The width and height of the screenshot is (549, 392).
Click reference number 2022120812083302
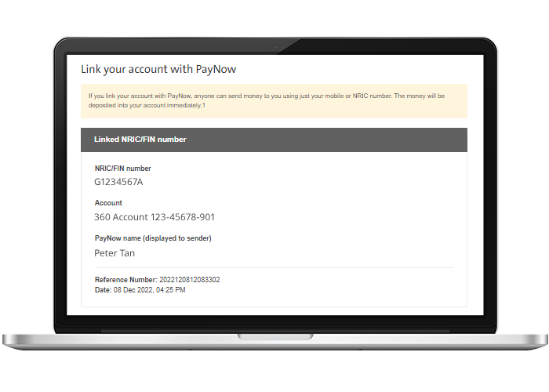(190, 280)
